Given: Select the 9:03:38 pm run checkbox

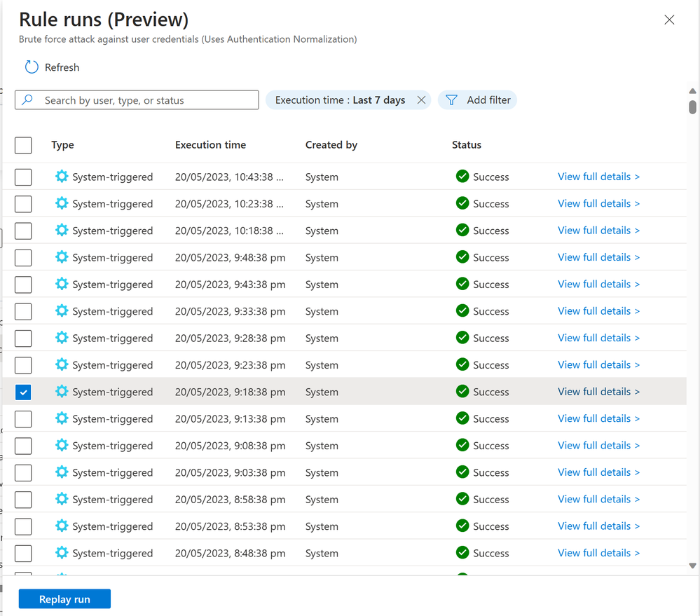Looking at the screenshot, I should click(23, 473).
